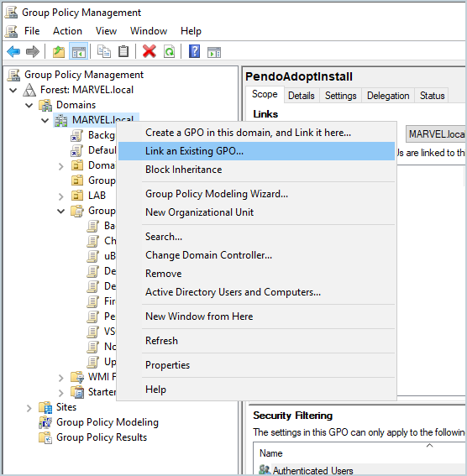Viewport: 467px width, 476px height.
Task: Click the Paste clipboard toolbar icon
Action: [123, 51]
